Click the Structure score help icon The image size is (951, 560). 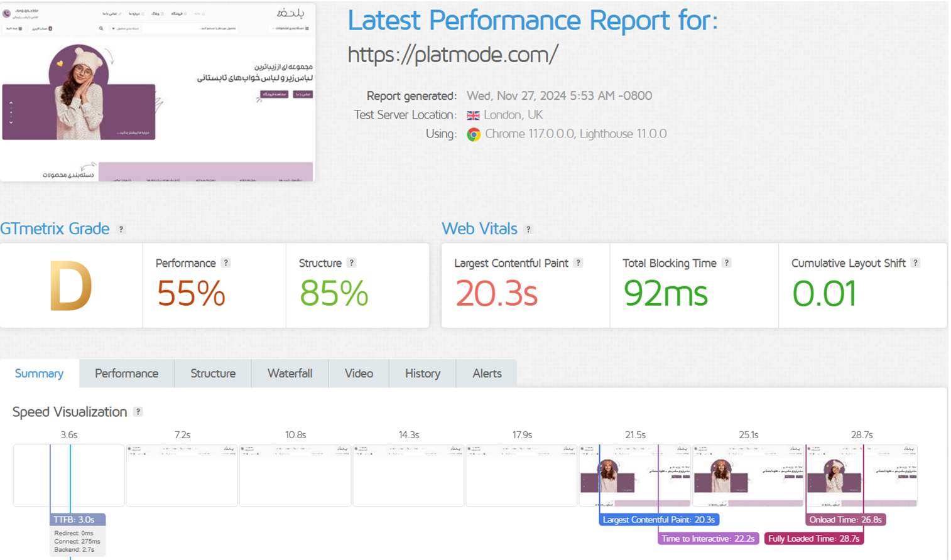pyautogui.click(x=352, y=263)
